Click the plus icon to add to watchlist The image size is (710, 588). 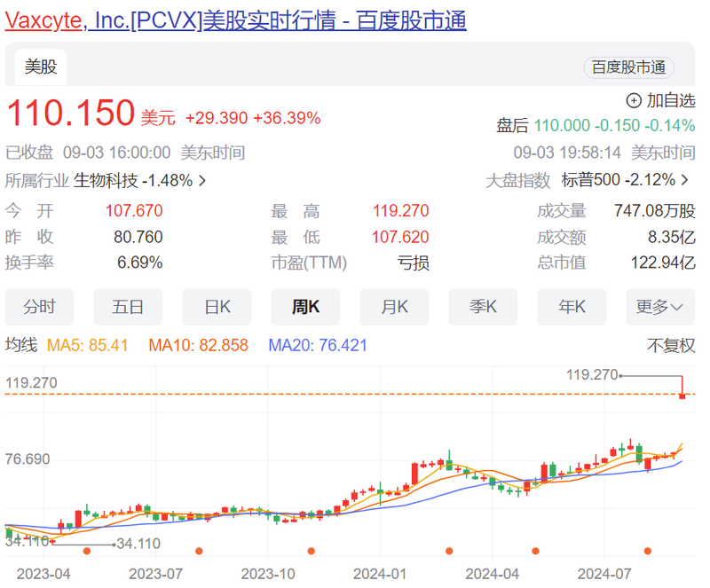[634, 100]
